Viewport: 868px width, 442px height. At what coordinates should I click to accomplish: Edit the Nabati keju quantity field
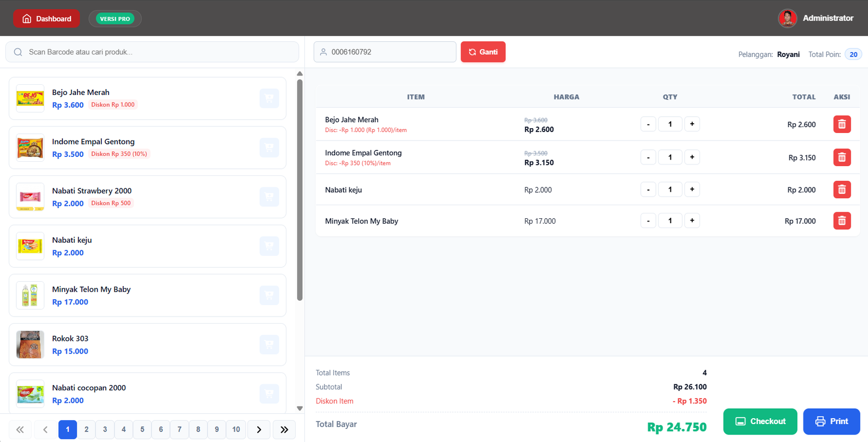pos(670,190)
